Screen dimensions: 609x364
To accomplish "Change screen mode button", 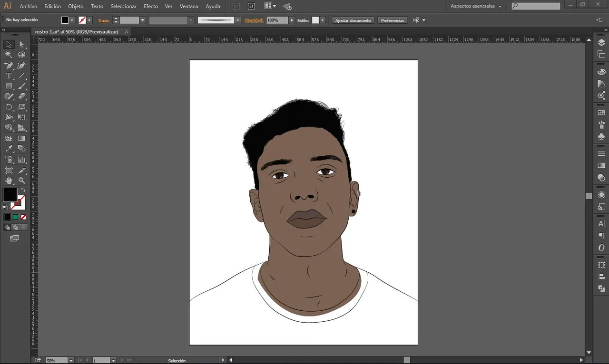I will 15,238.
